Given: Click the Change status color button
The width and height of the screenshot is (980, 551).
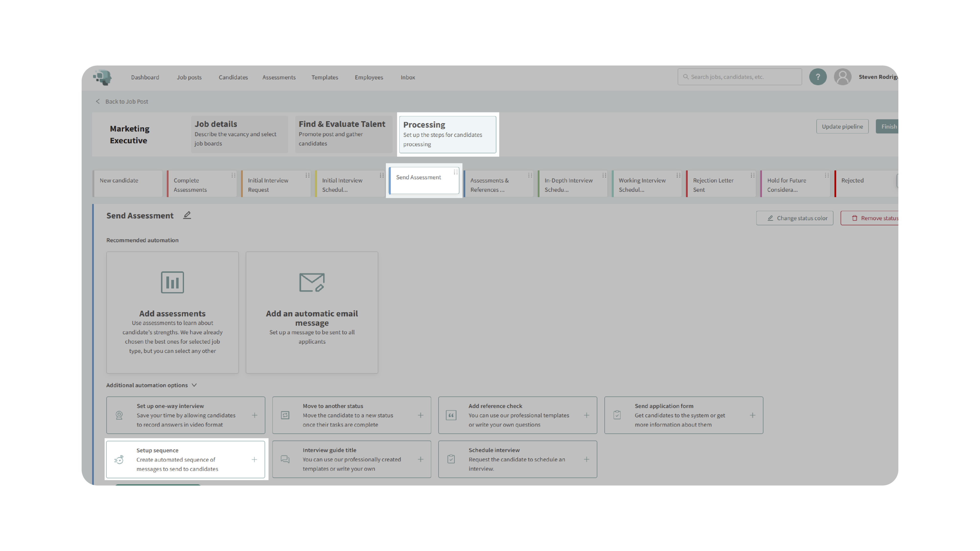Looking at the screenshot, I should (x=794, y=218).
